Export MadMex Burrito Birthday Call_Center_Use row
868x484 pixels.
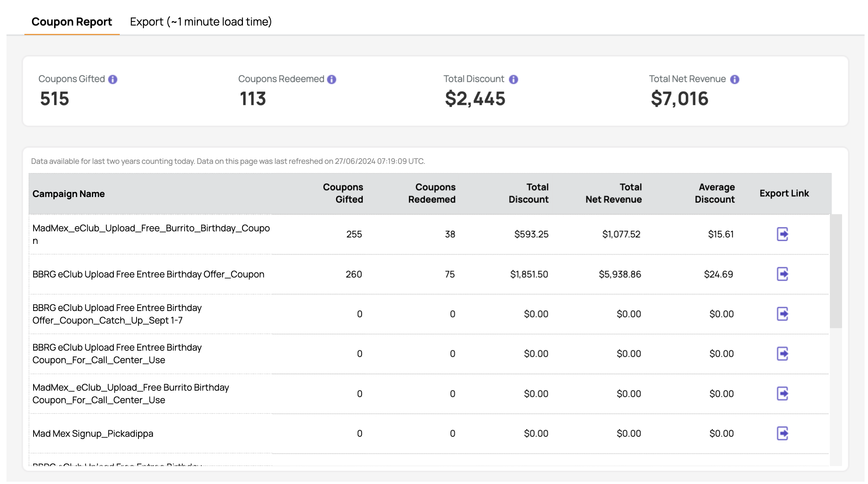point(783,394)
